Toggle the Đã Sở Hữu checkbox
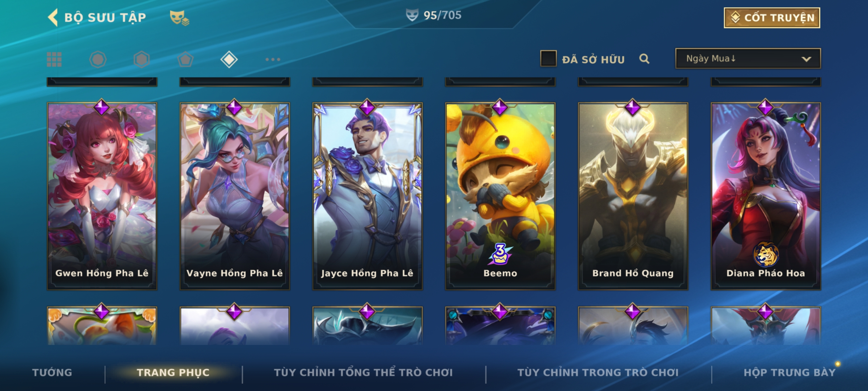Viewport: 868px width, 391px height. [548, 59]
